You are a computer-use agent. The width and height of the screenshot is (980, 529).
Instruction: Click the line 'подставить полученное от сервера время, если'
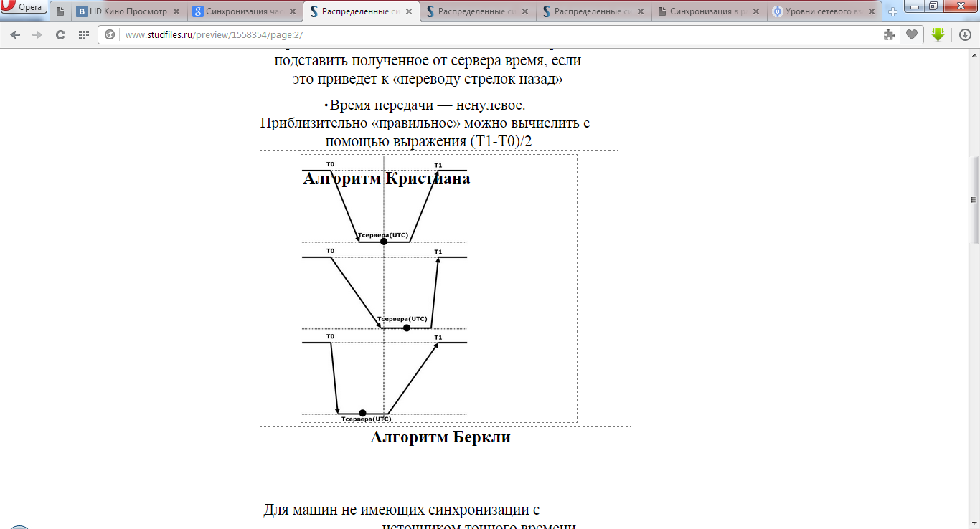pos(428,60)
